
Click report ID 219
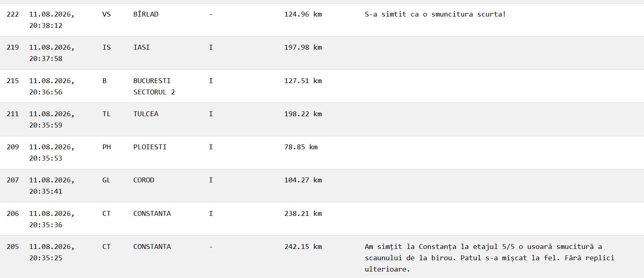[13, 47]
